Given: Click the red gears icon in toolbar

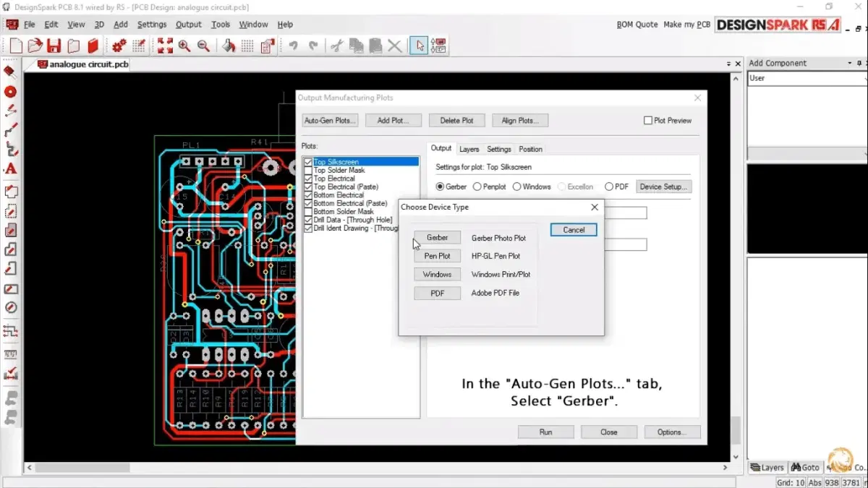Looking at the screenshot, I should (x=119, y=46).
